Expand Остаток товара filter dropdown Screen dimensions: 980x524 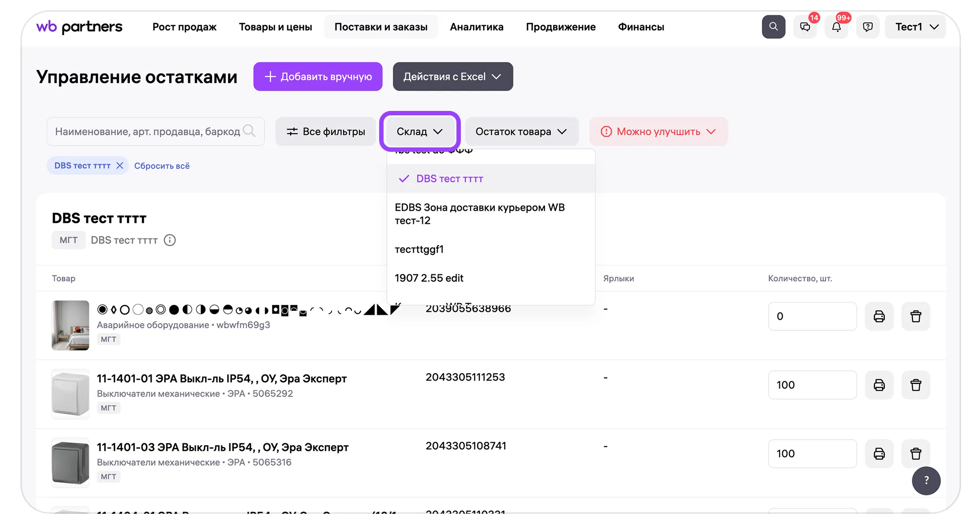tap(521, 132)
